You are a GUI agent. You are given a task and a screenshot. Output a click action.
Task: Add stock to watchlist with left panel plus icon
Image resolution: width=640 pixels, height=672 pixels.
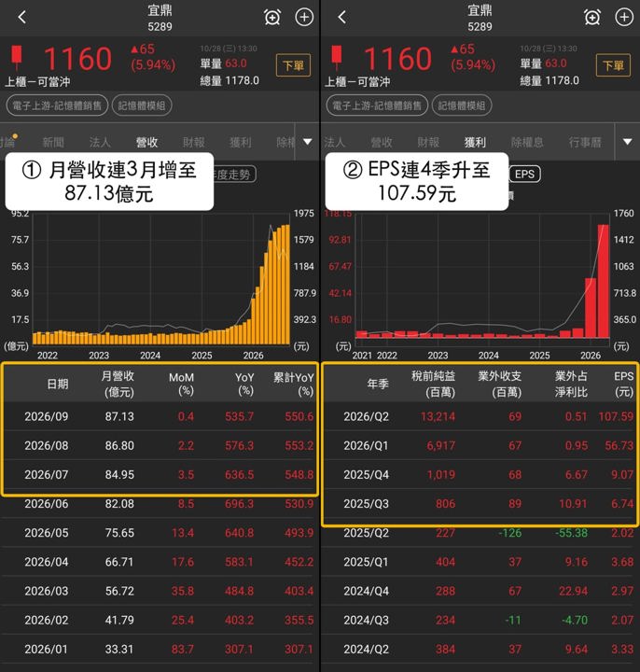pos(304,17)
